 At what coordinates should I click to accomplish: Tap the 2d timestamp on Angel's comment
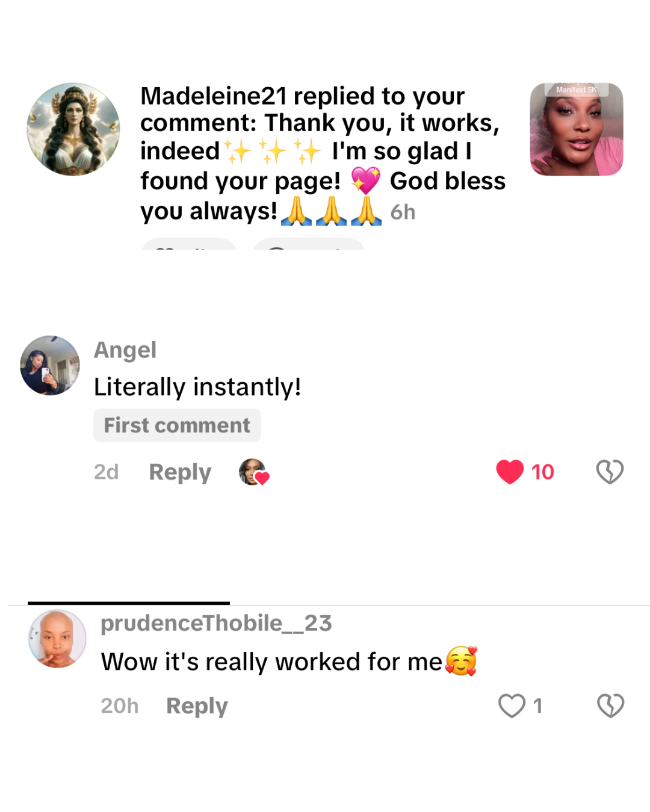pyautogui.click(x=106, y=472)
